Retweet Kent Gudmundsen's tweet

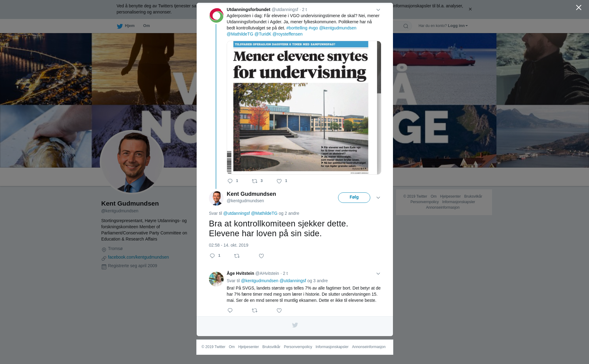click(237, 256)
